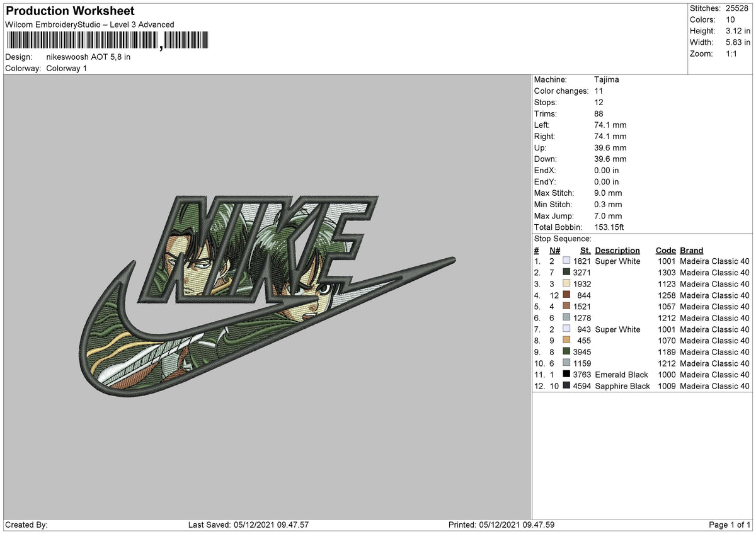Select the Colorway 1 value
This screenshot has height=534, width=756.
[x=67, y=68]
